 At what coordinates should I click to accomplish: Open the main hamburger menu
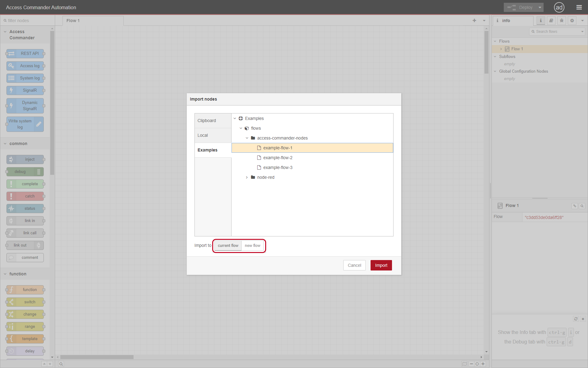(579, 7)
